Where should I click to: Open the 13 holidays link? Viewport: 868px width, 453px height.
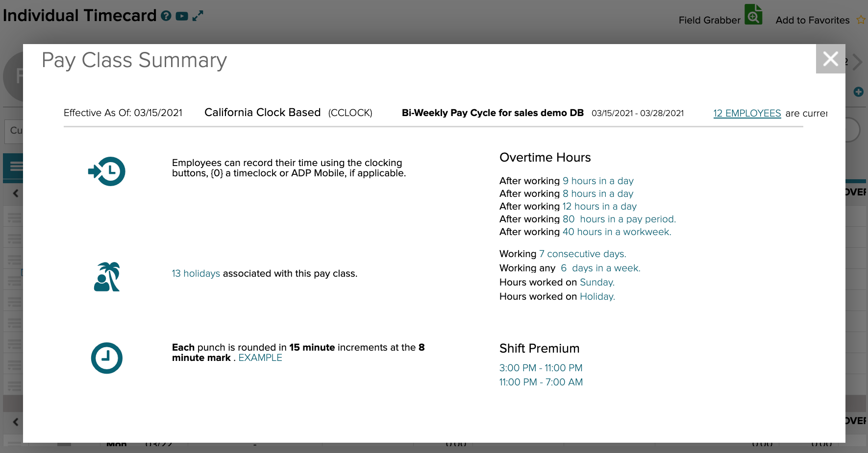196,273
